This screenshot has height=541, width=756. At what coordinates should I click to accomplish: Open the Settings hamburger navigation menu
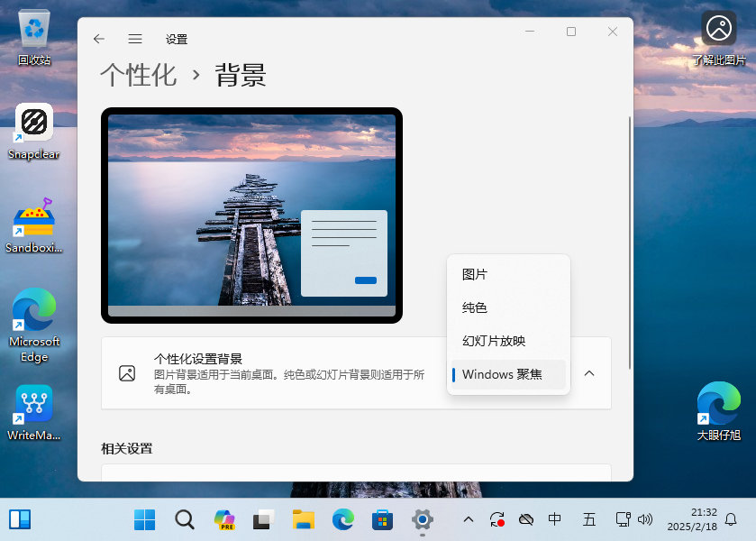[135, 39]
